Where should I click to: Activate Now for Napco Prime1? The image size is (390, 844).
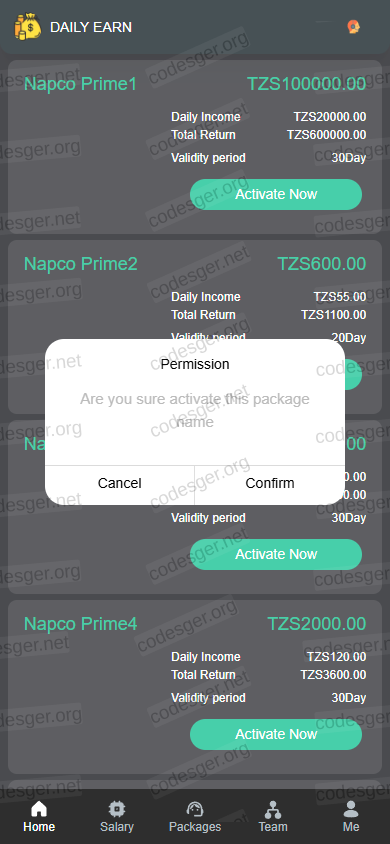click(x=276, y=194)
